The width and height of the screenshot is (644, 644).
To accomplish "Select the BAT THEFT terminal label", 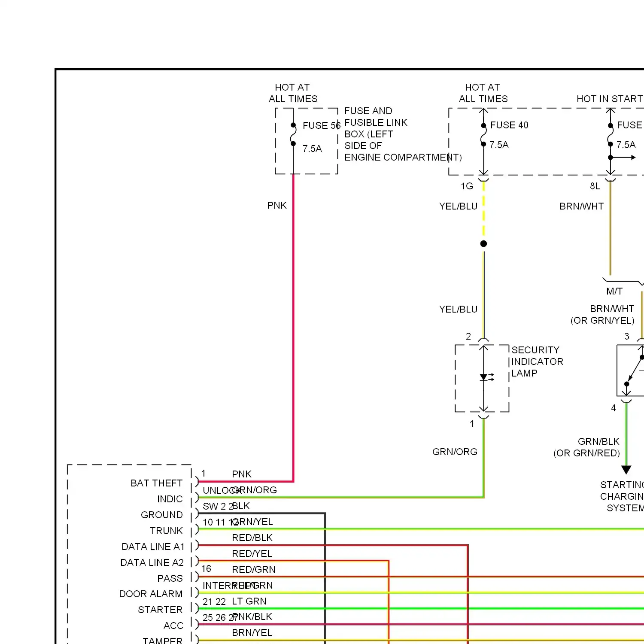I will (157, 483).
